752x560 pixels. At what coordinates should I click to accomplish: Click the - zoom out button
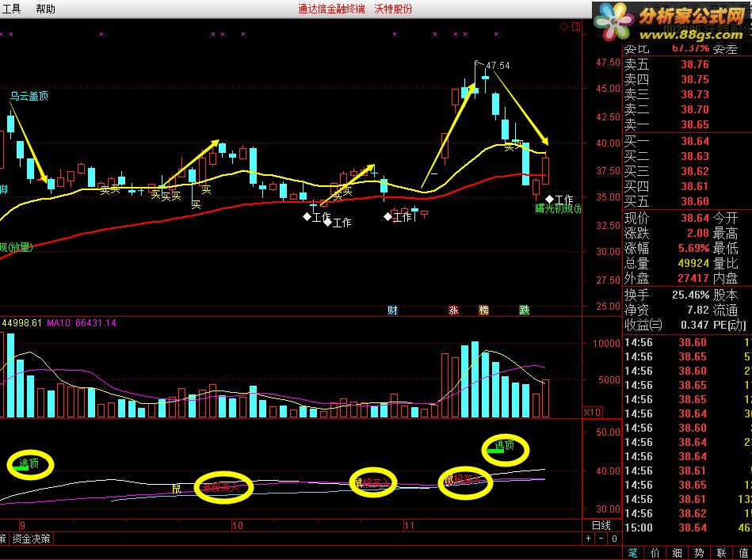pos(601,539)
